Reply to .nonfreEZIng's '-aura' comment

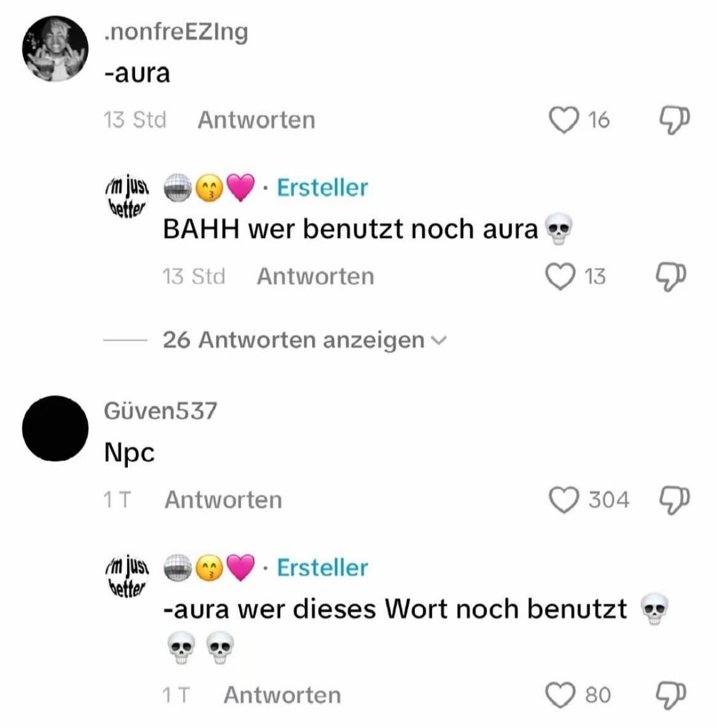(256, 121)
